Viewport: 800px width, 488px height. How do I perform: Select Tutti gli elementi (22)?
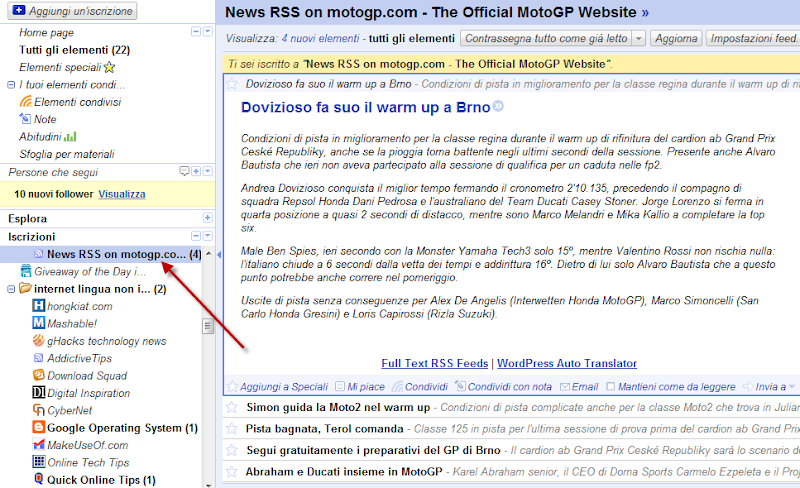click(x=74, y=50)
